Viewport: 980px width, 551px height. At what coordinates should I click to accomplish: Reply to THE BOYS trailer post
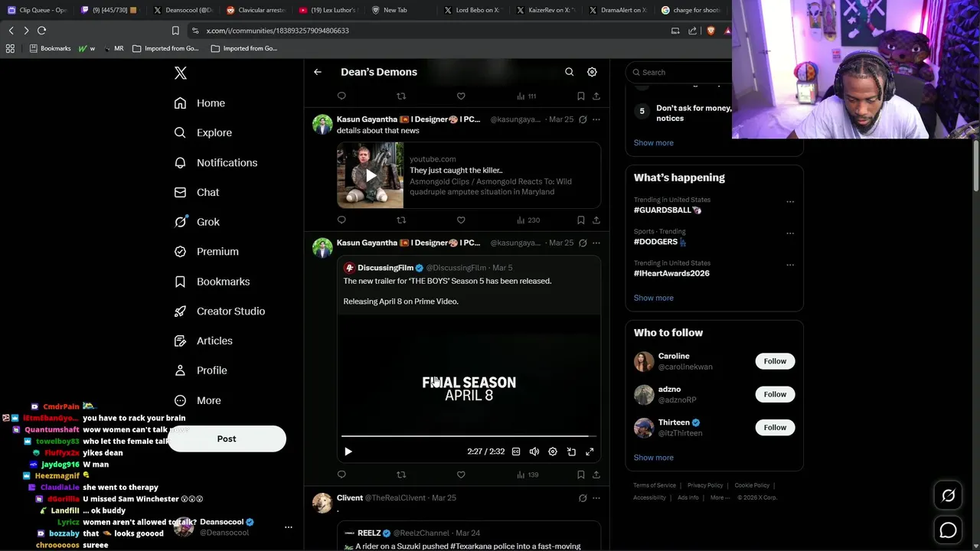[x=341, y=474]
